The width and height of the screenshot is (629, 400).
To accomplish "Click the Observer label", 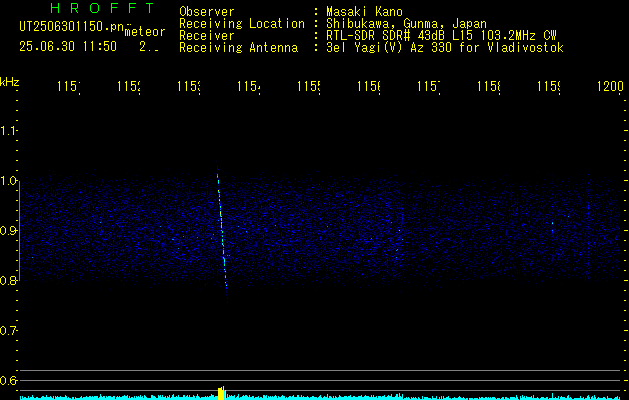I will click(x=207, y=11).
